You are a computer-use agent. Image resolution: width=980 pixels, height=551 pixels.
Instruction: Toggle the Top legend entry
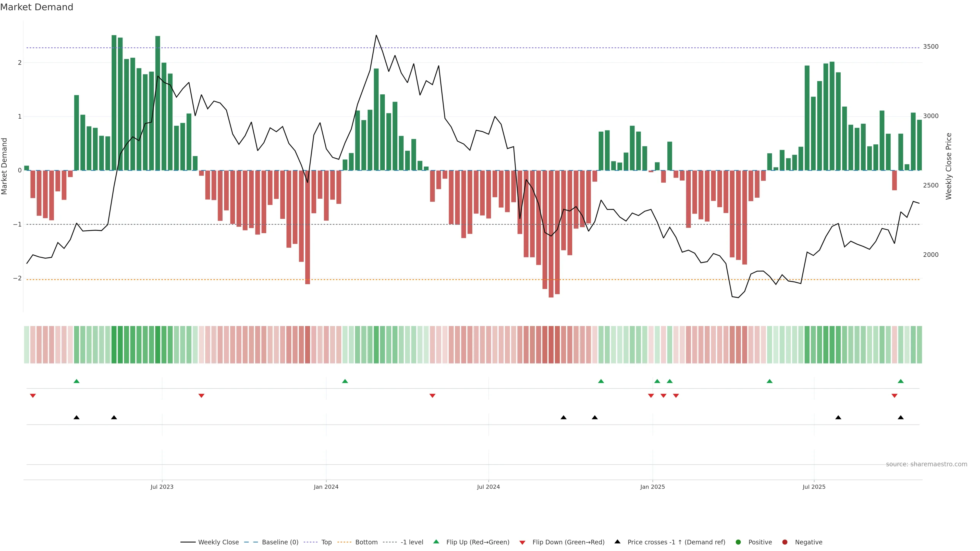coord(326,542)
